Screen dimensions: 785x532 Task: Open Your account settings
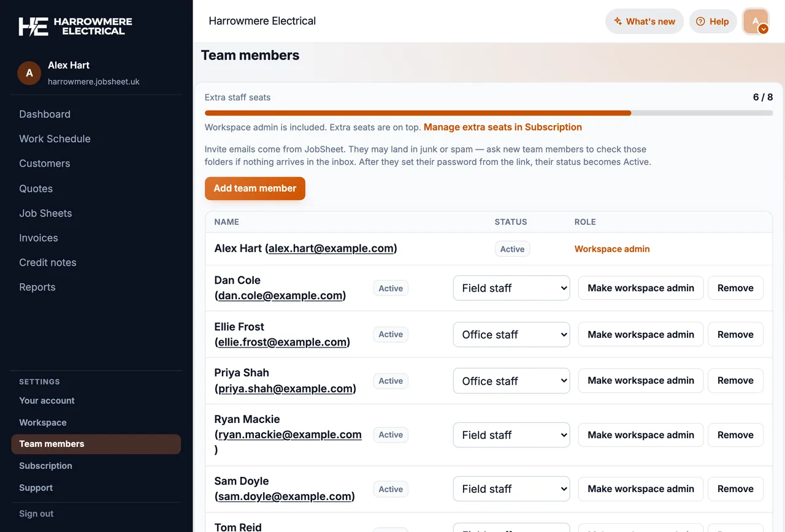47,400
